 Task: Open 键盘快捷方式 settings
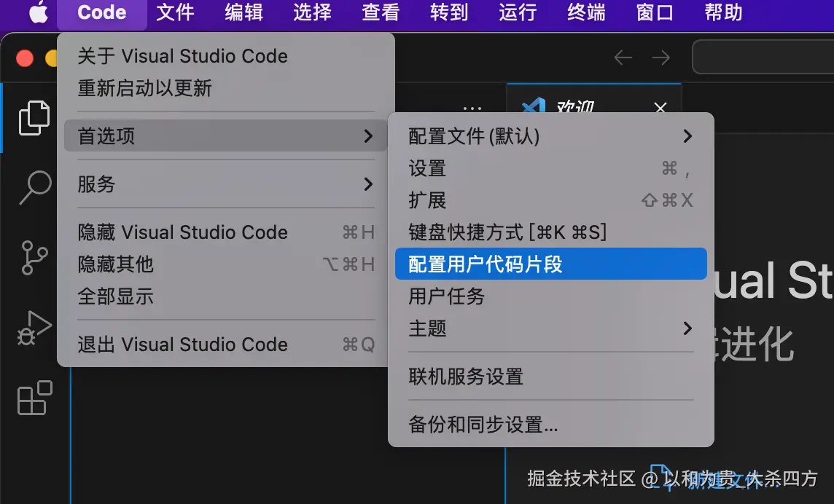pyautogui.click(x=551, y=232)
